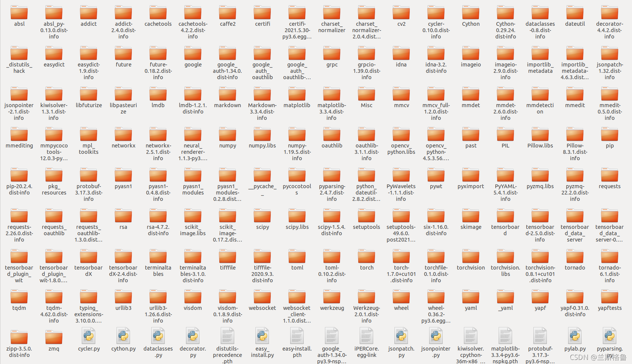Select the pylab.py file
Screen dimensions: 632x364
[x=575, y=336]
